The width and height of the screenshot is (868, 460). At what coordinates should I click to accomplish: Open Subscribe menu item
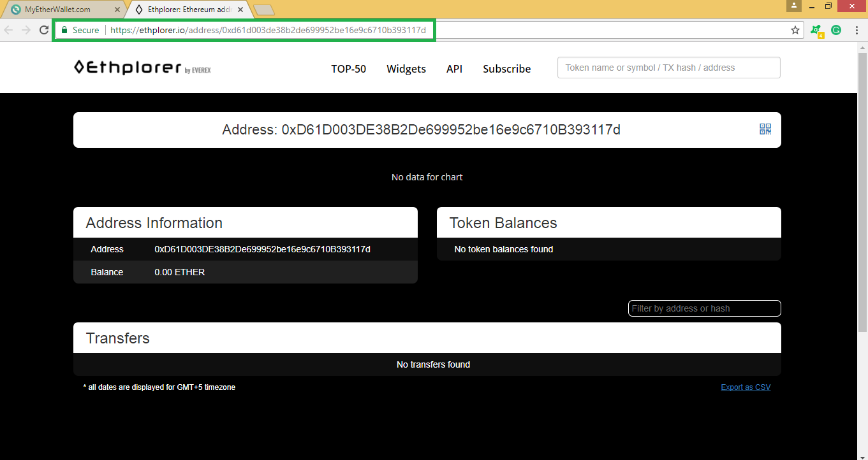click(506, 69)
